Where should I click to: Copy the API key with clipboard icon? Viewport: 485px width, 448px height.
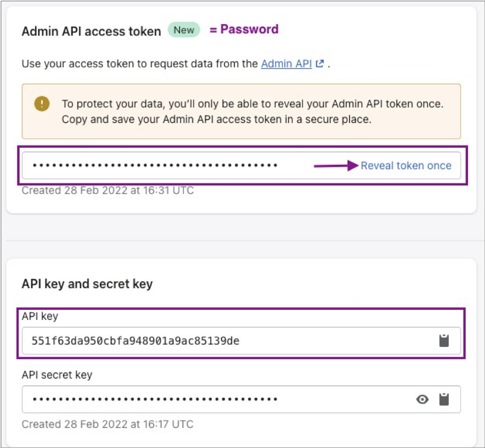coord(444,341)
